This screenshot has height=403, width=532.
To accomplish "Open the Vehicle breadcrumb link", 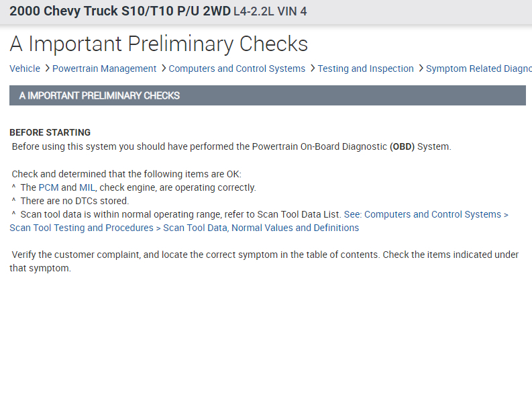I will pos(25,69).
